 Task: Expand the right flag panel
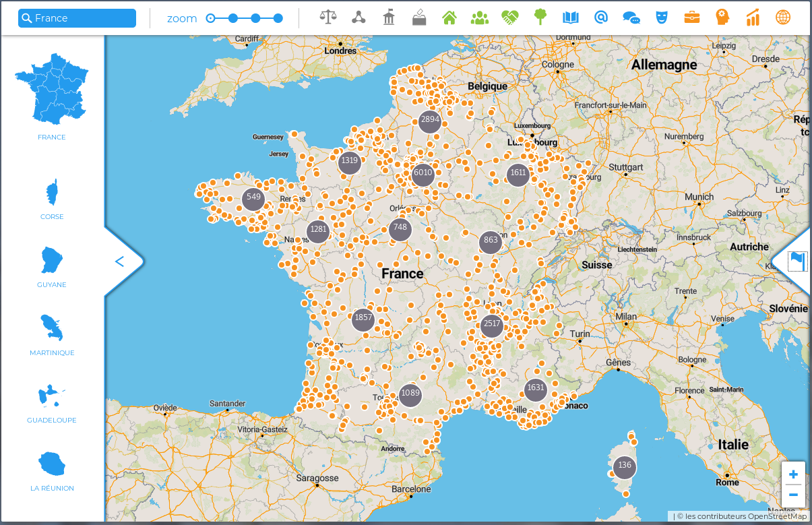coord(797,261)
